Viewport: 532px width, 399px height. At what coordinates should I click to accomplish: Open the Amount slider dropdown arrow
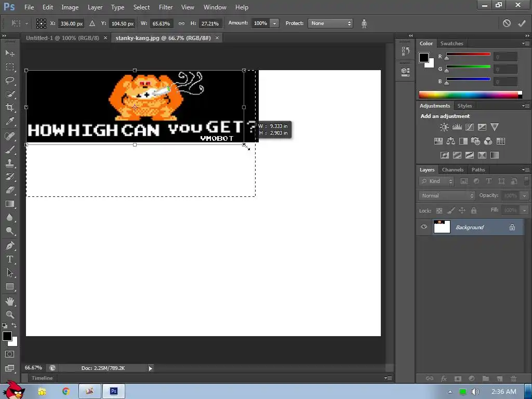[x=274, y=23]
